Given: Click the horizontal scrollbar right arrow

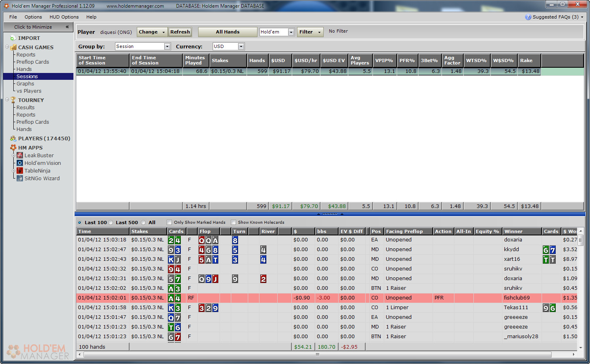Looking at the screenshot, I should click(573, 354).
